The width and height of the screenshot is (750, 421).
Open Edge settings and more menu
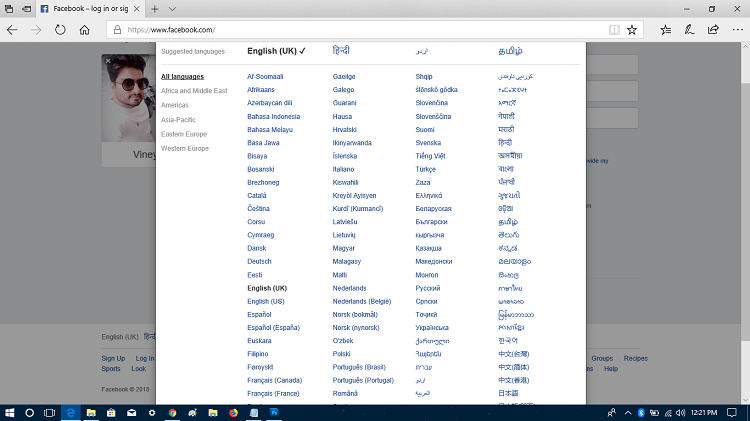coord(738,30)
